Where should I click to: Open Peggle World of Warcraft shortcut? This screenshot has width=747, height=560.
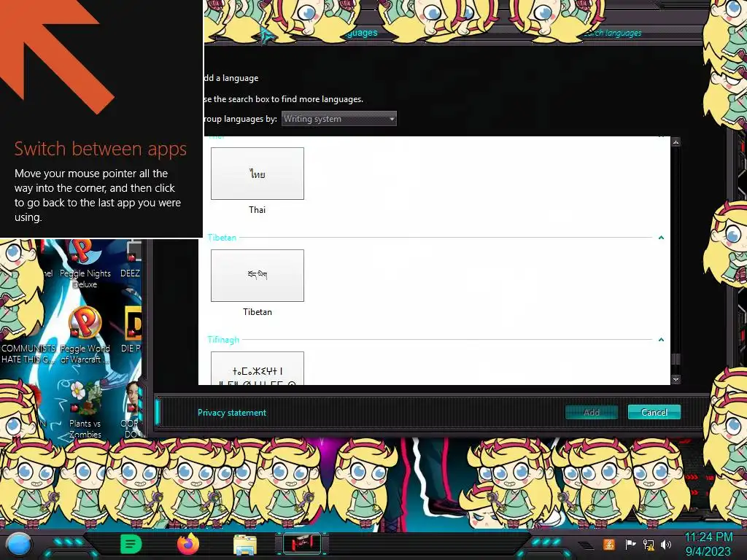(x=85, y=335)
